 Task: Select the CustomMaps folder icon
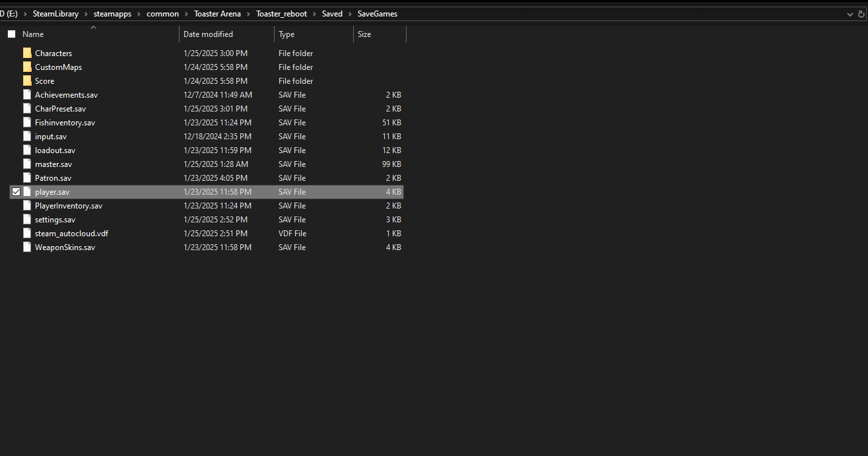(x=27, y=67)
